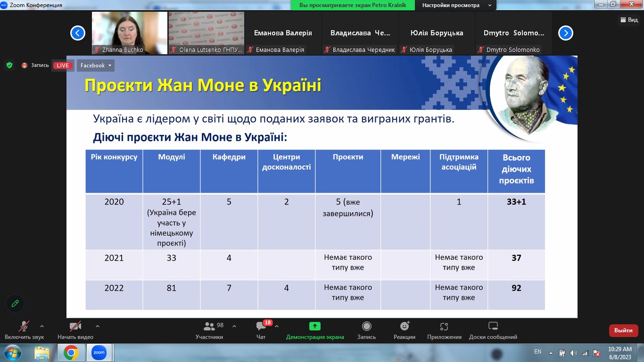Open Windows Start menu

[12, 353]
